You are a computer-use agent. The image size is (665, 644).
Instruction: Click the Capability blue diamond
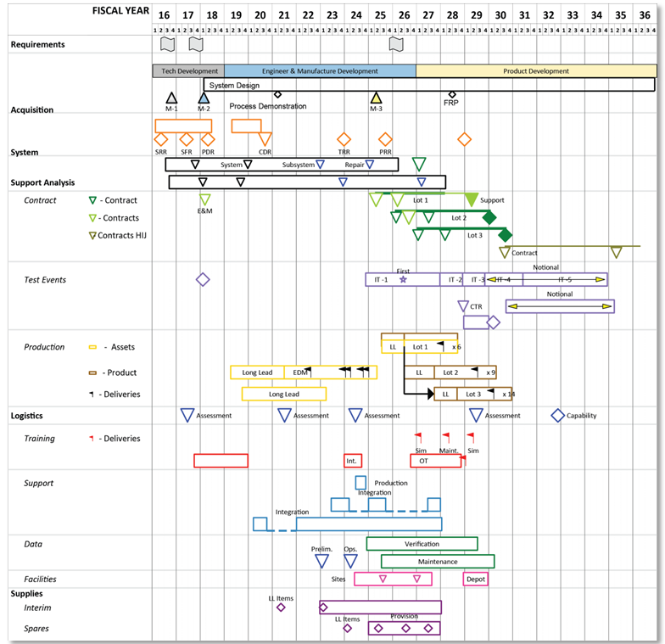click(558, 416)
